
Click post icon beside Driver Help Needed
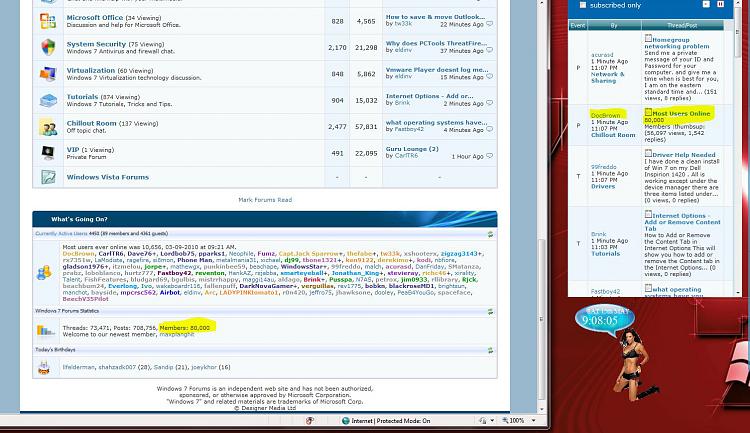click(648, 153)
